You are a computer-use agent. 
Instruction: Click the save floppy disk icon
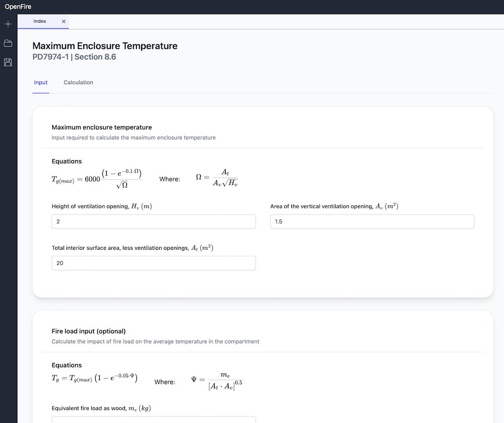8,62
